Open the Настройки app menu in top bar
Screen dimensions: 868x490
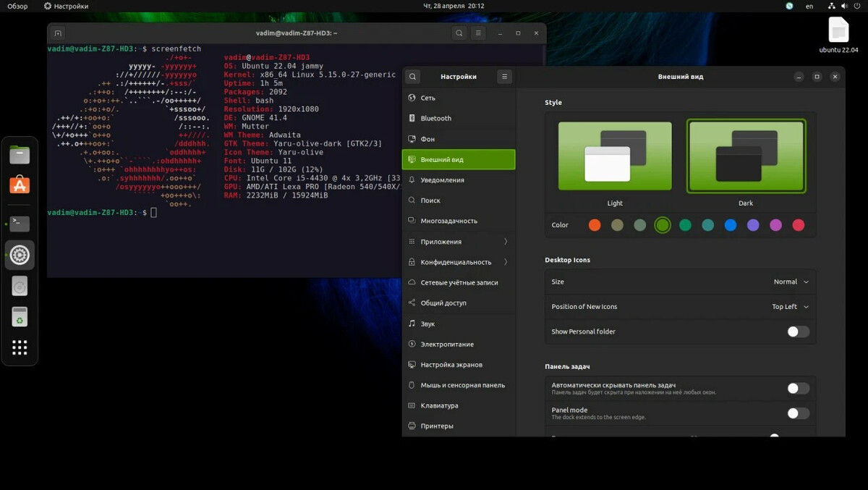pos(67,6)
